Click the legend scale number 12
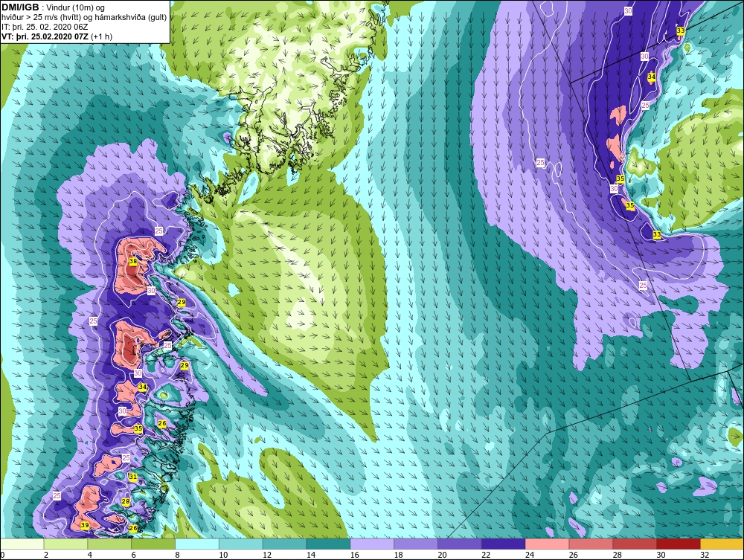 (266, 555)
